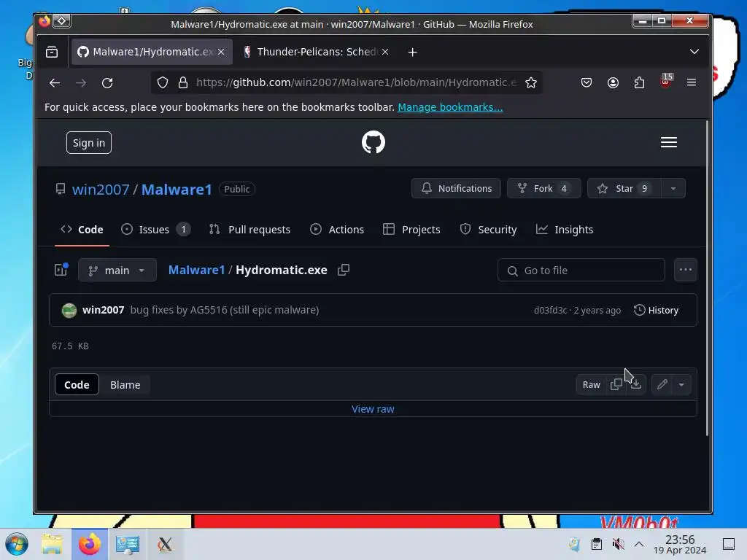Click the page vertical scrollbar

(707, 278)
